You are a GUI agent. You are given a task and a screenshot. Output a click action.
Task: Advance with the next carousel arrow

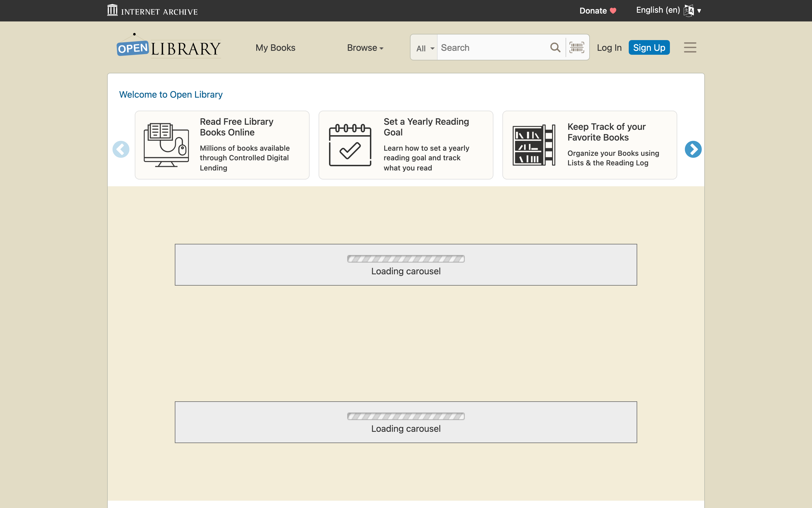tap(693, 149)
